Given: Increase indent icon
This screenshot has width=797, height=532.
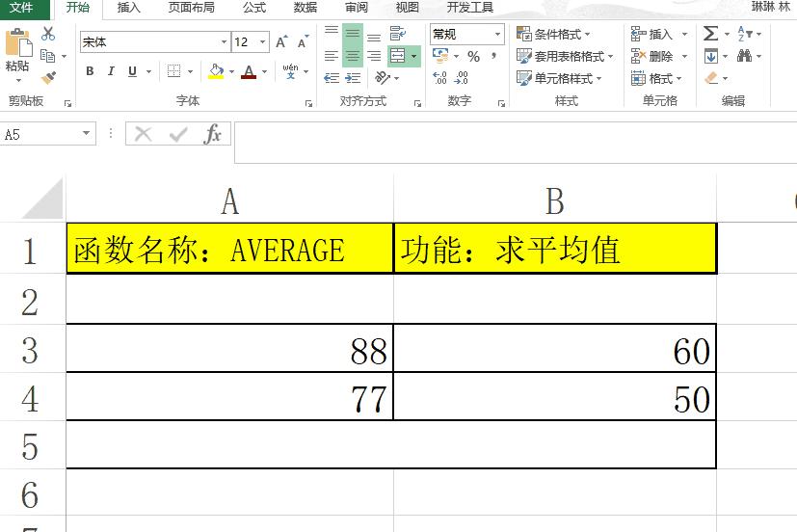Looking at the screenshot, I should coord(353,78).
